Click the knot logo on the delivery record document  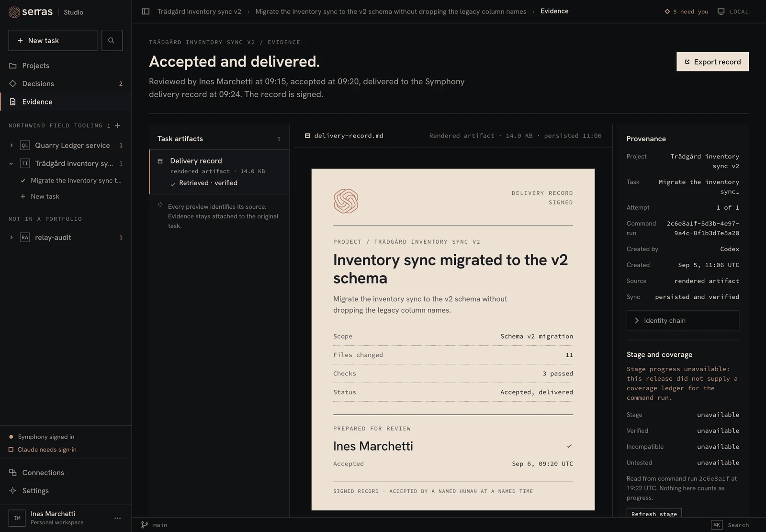click(x=346, y=201)
